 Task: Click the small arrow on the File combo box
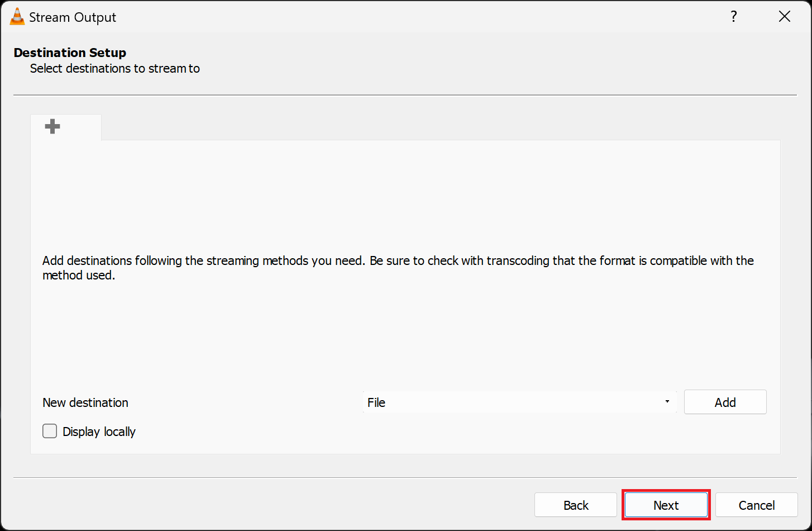pos(667,402)
